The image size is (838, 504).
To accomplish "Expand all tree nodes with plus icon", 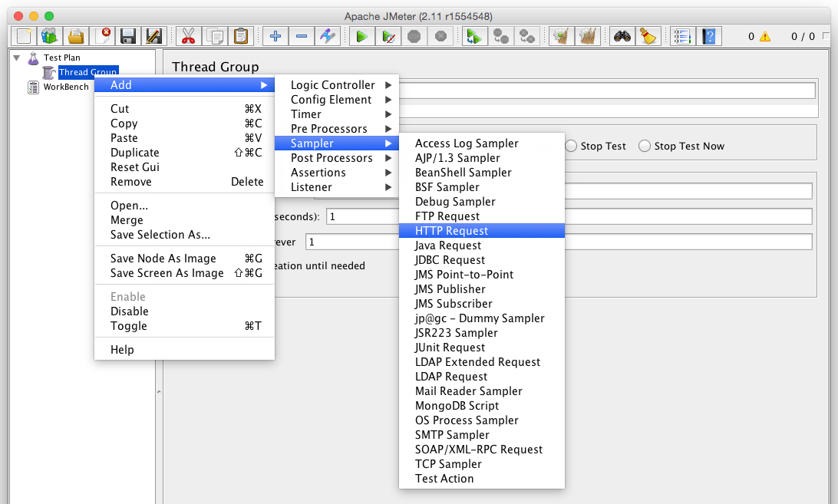I will 275,35.
